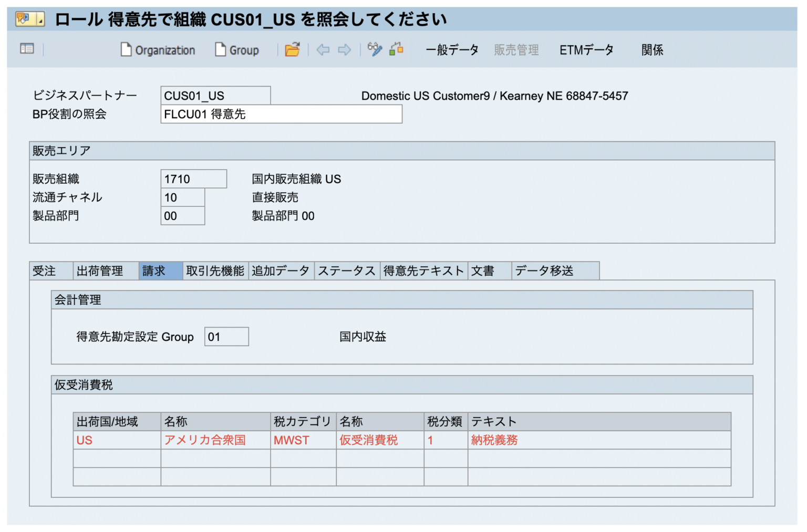Open the title bar menu icon
The image size is (807, 532).
click(29, 19)
